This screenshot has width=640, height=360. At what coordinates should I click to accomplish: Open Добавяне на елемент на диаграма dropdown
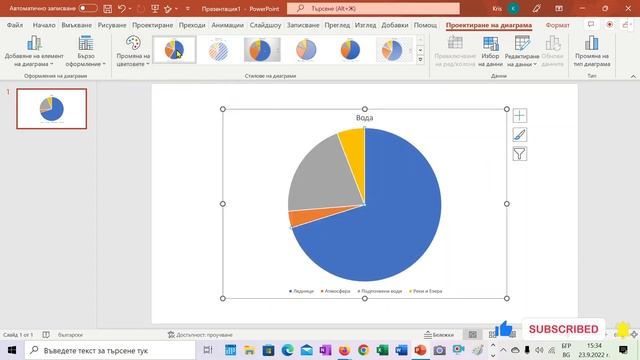[34, 51]
